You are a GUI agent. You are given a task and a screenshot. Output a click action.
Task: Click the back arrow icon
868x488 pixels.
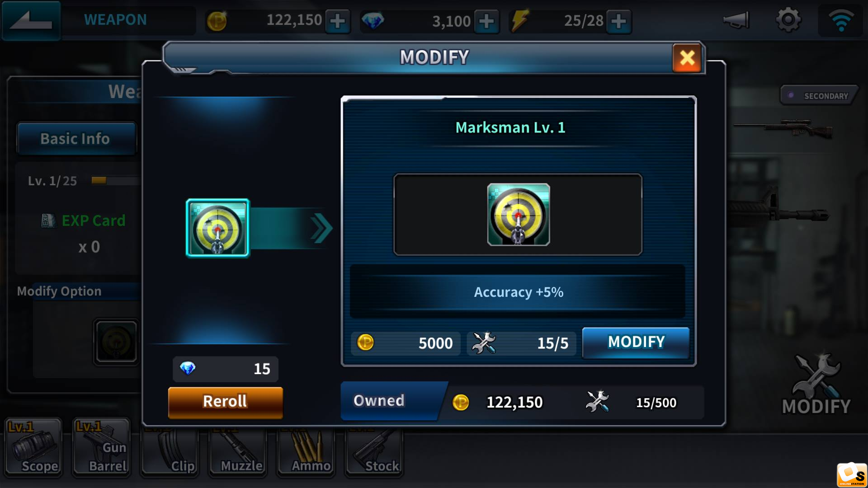(31, 20)
